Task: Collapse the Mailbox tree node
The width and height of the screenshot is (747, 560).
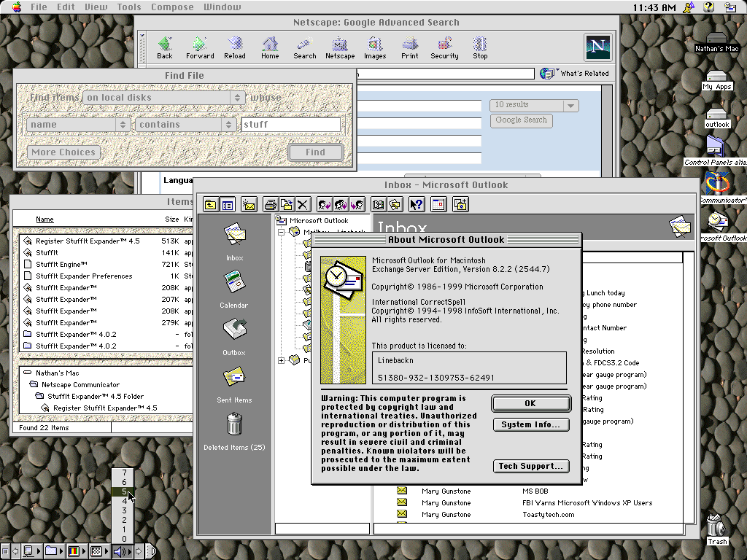Action: [281, 232]
